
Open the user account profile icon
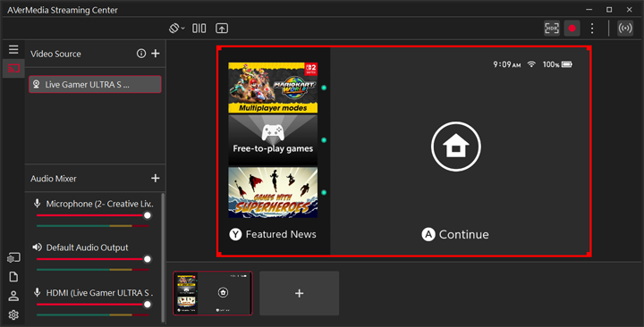(x=13, y=296)
